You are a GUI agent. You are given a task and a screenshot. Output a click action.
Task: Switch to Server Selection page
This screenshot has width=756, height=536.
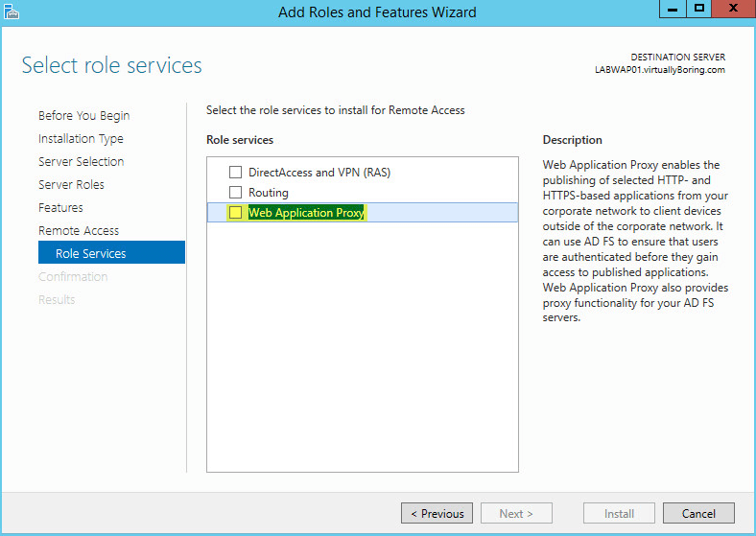(x=81, y=161)
